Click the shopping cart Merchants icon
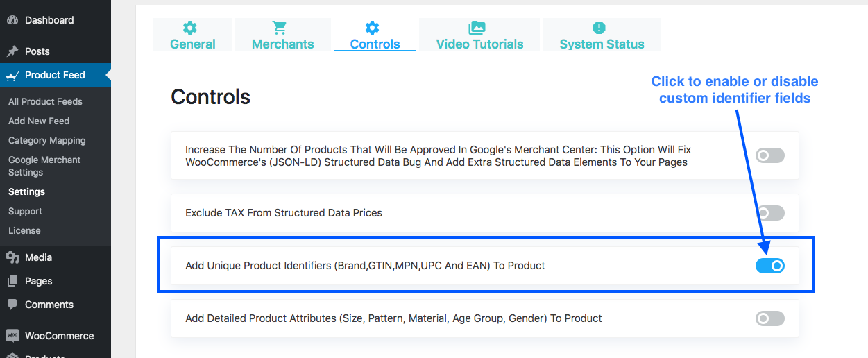The image size is (868, 358). pos(280,28)
